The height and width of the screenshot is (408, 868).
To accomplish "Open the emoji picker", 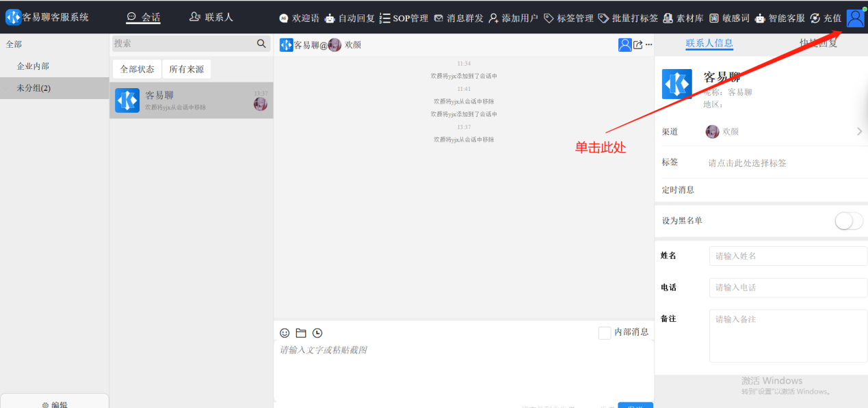I will 285,333.
